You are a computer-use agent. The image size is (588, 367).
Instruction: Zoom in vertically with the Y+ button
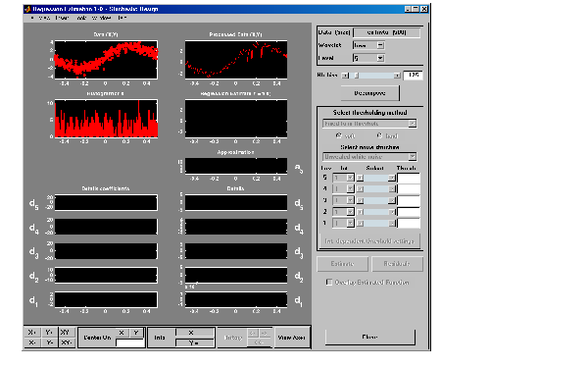point(50,332)
